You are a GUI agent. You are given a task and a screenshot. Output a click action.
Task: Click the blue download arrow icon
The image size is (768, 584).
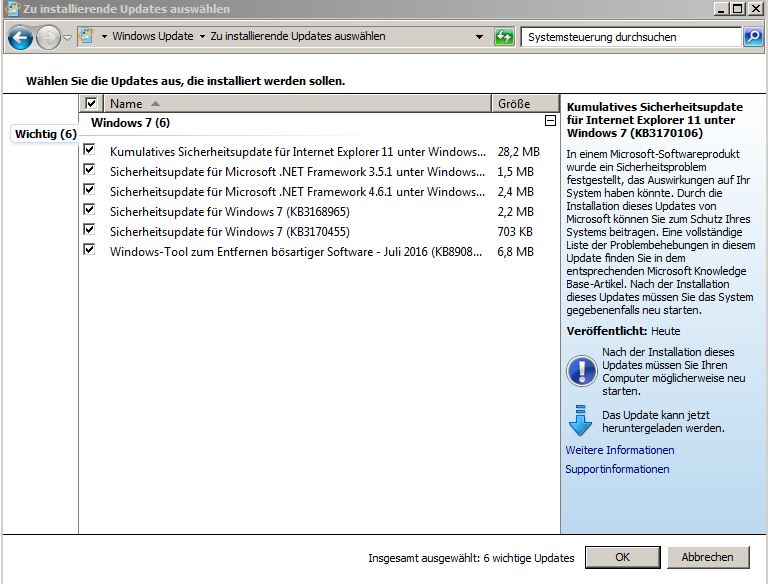pyautogui.click(x=580, y=421)
